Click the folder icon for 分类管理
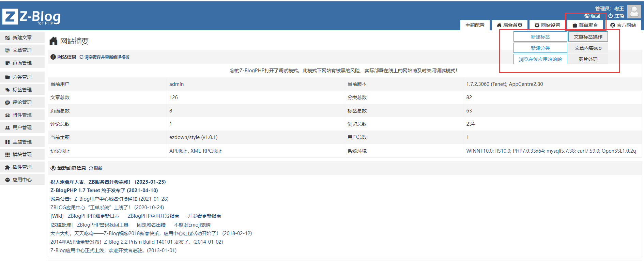 tap(7, 77)
